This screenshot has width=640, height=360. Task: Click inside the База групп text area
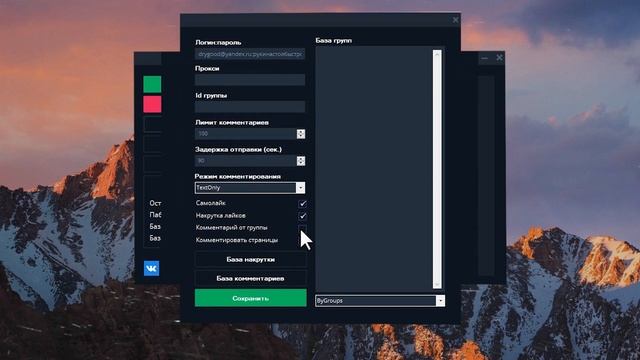[x=374, y=169]
